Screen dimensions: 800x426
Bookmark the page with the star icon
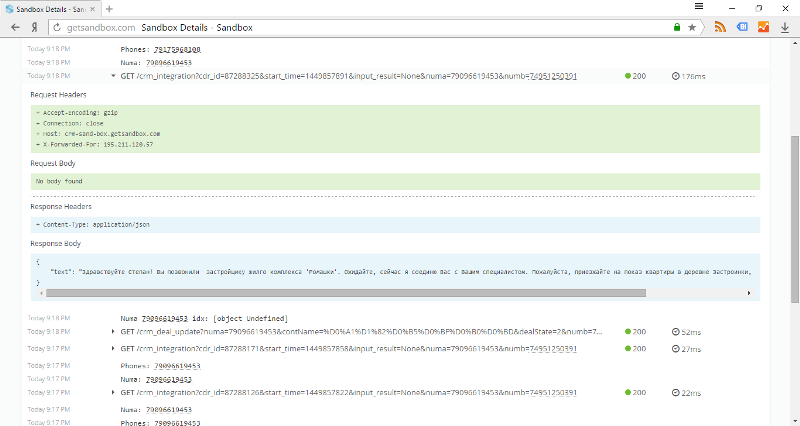(692, 28)
